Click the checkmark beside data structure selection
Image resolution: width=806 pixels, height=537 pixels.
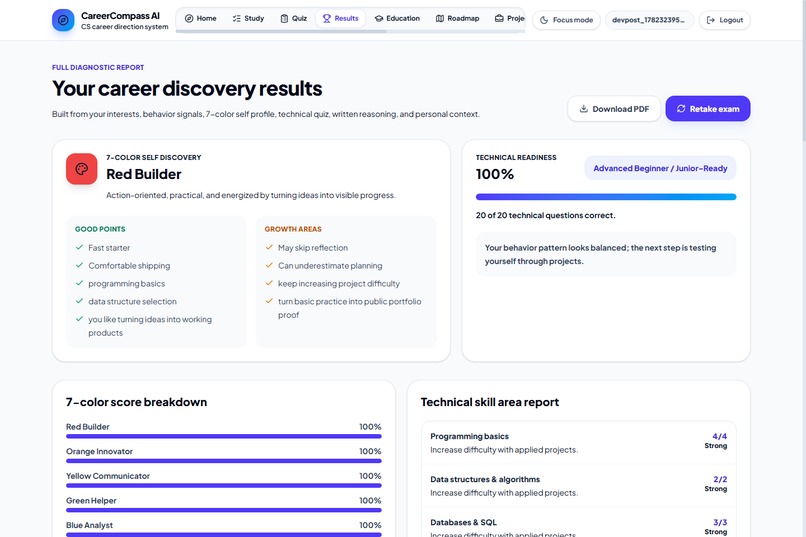[79, 301]
